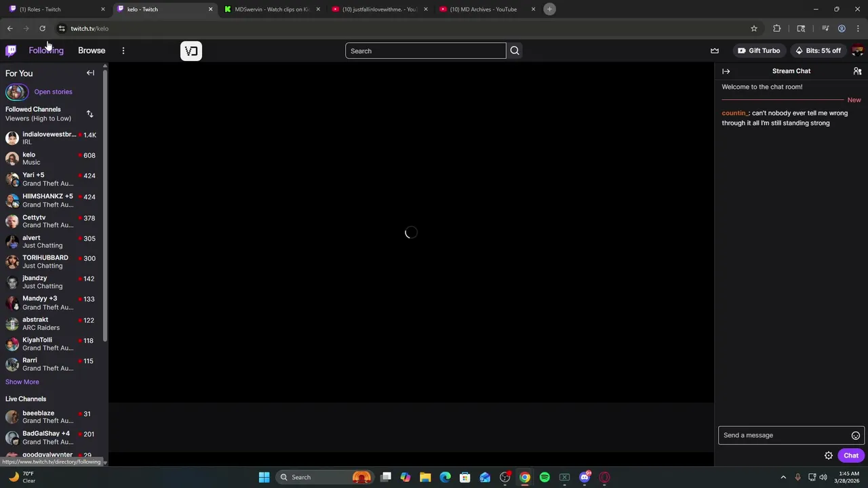Open Chrome three-dot menu
The height and width of the screenshot is (488, 868).
[858, 28]
